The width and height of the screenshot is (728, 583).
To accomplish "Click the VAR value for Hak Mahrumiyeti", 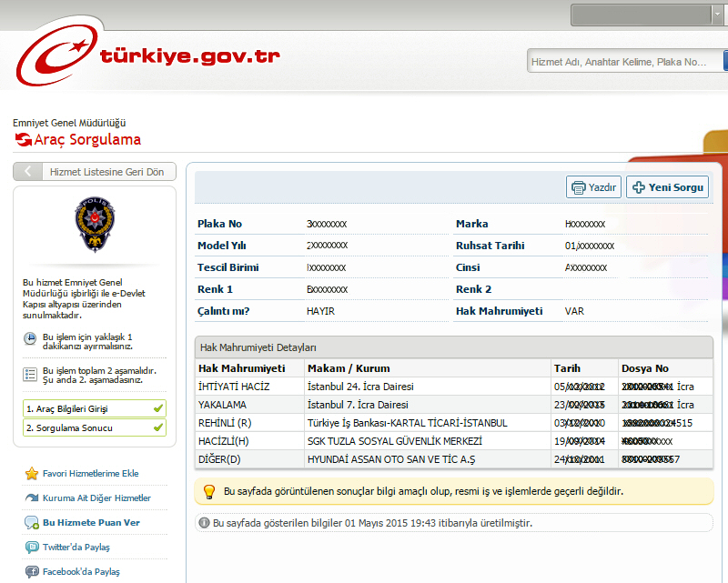I will click(574, 311).
